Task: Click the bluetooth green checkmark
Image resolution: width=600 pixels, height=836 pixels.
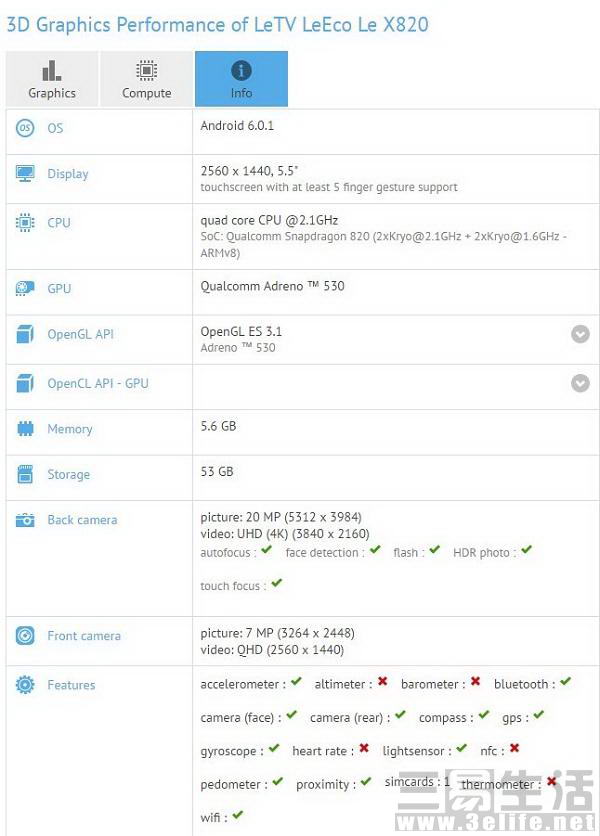Action: [565, 682]
